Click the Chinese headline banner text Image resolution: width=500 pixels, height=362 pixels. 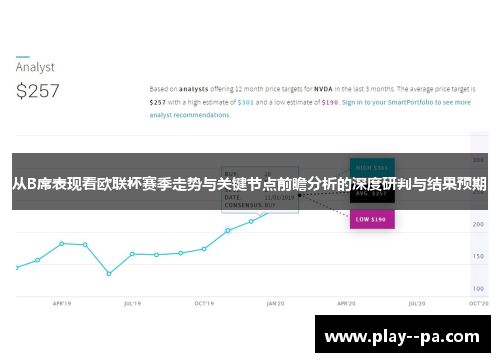coord(249,184)
